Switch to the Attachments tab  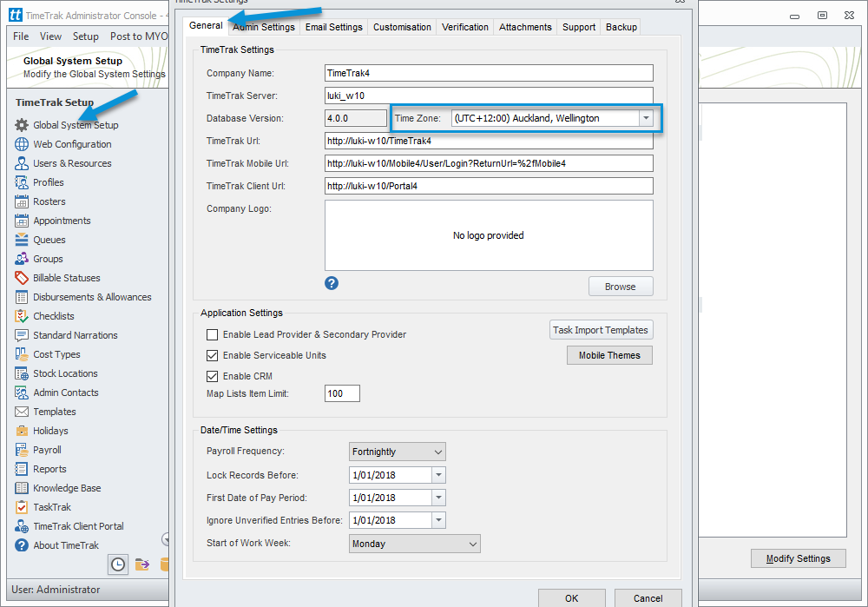525,27
